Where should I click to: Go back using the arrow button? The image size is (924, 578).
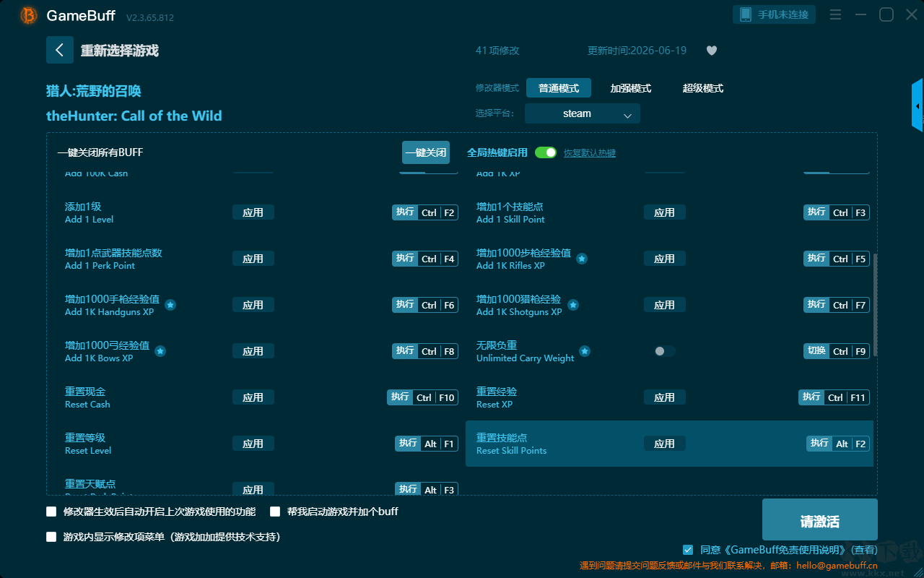click(x=60, y=50)
